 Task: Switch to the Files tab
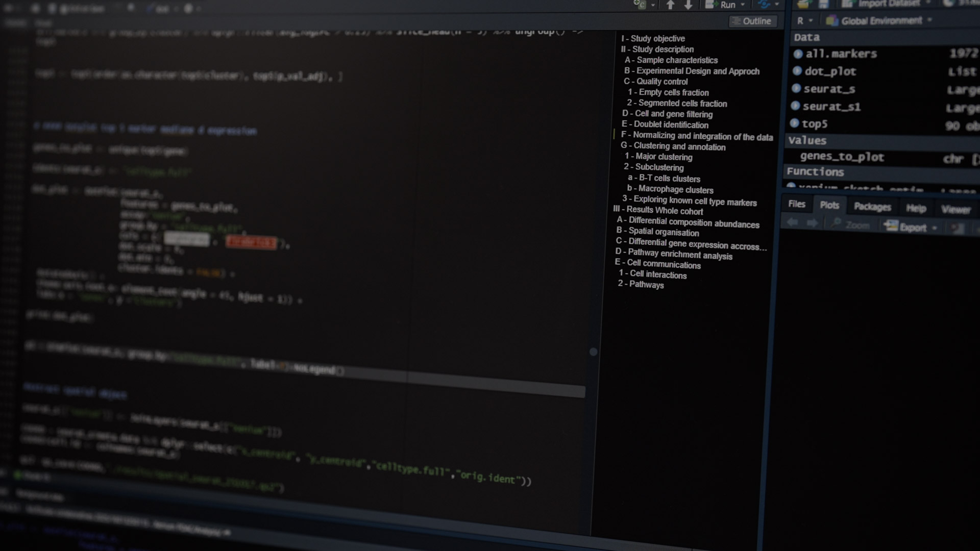point(796,204)
